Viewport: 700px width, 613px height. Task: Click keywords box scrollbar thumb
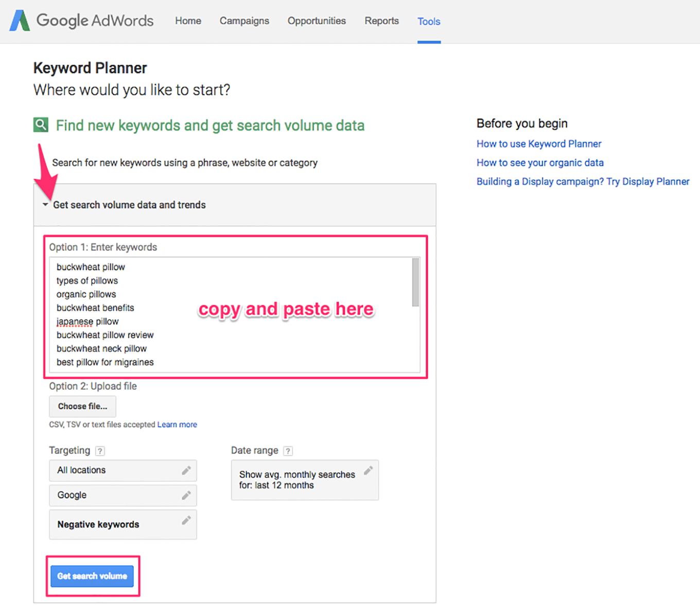415,283
